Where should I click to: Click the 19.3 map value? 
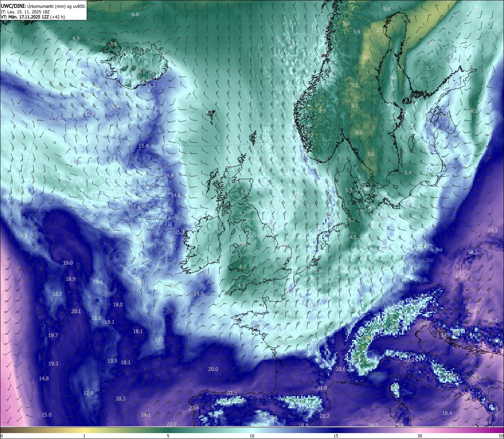(x=53, y=363)
